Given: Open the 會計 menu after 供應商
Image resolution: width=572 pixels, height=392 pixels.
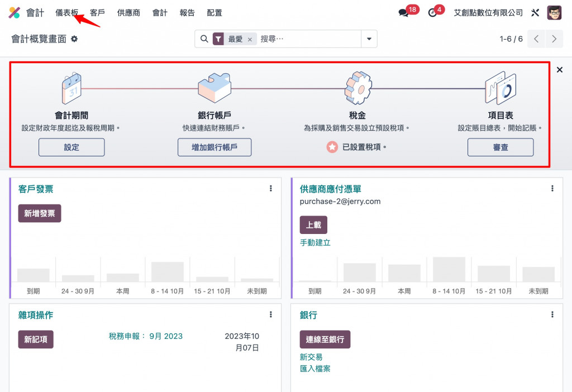Looking at the screenshot, I should pos(160,13).
